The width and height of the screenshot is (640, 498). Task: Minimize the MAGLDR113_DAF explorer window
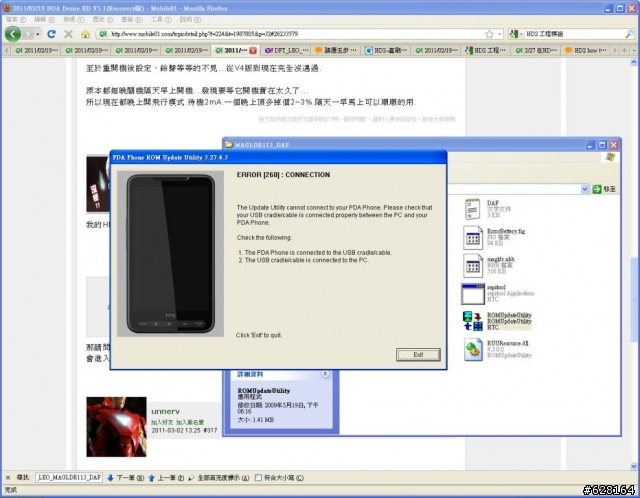click(x=590, y=145)
